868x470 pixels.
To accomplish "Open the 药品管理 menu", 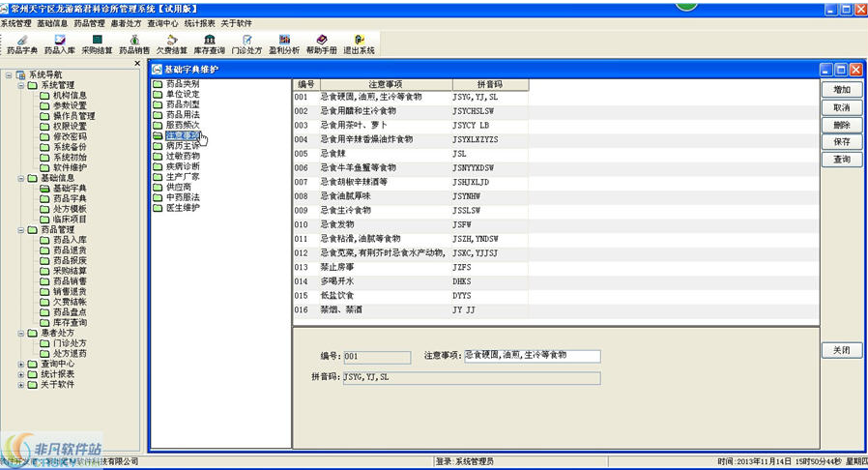I will tap(89, 23).
